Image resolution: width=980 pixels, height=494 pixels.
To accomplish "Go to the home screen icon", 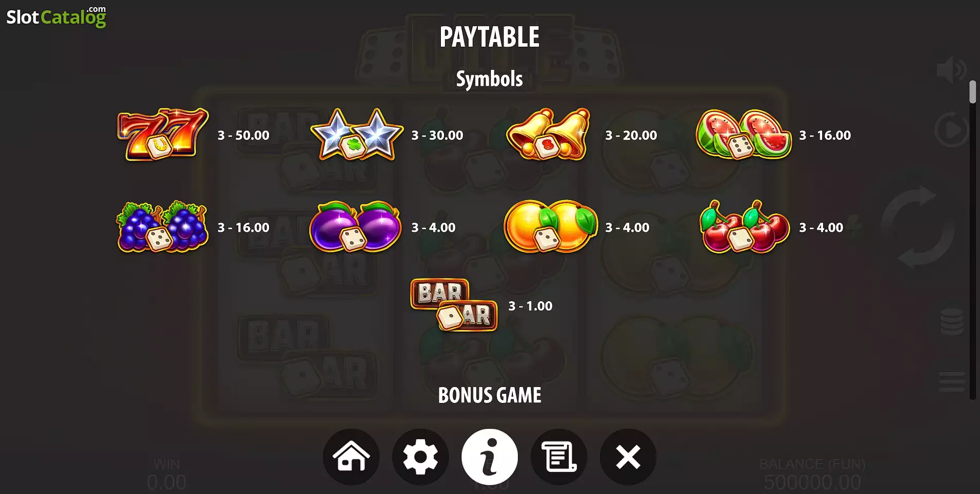I will [x=351, y=456].
